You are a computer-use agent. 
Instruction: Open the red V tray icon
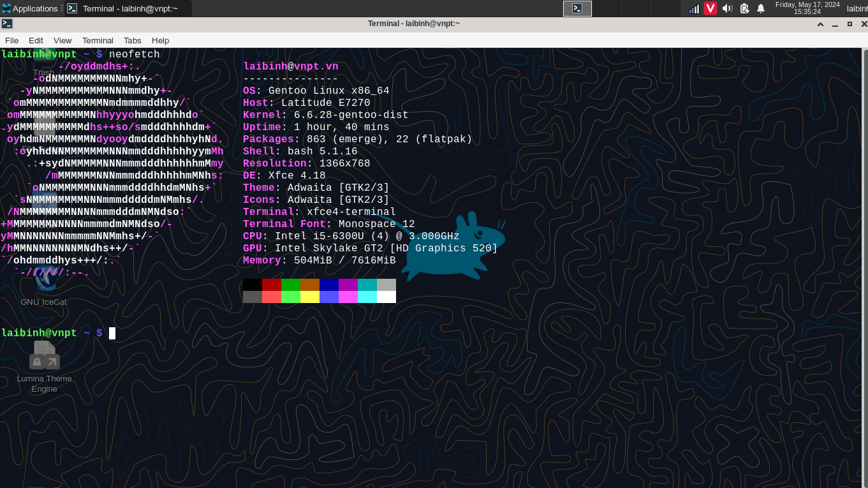(x=710, y=8)
